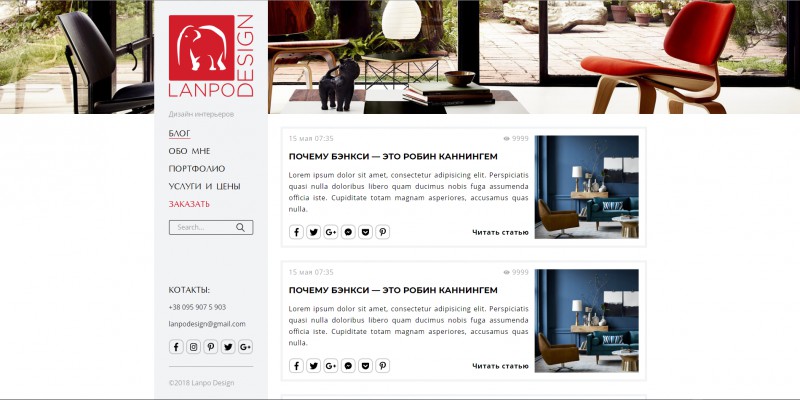The height and width of the screenshot is (400, 800).
Task: Open Twitter icon in sidebar contacts
Action: (x=228, y=347)
